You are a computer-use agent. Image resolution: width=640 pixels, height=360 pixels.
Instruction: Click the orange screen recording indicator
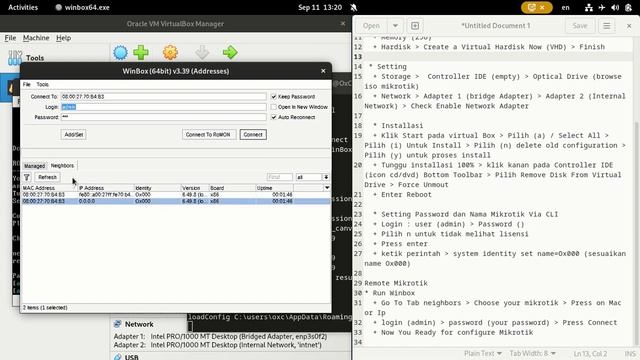[x=536, y=7]
